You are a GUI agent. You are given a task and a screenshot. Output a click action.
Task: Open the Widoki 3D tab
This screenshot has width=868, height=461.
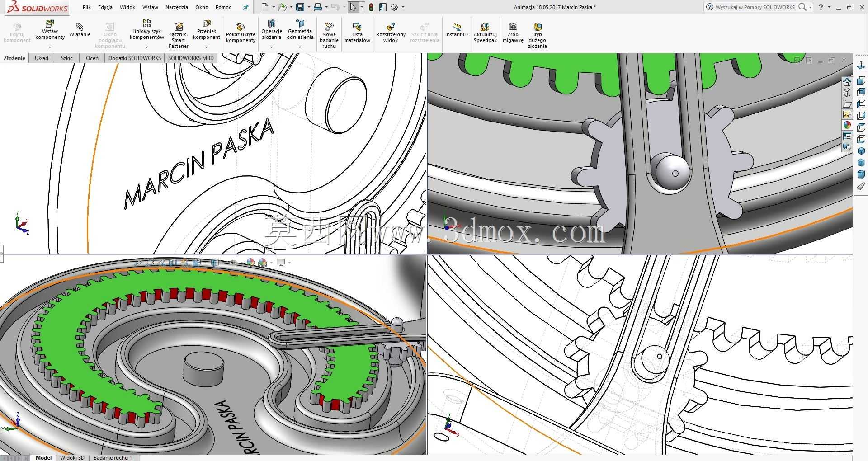(72, 458)
